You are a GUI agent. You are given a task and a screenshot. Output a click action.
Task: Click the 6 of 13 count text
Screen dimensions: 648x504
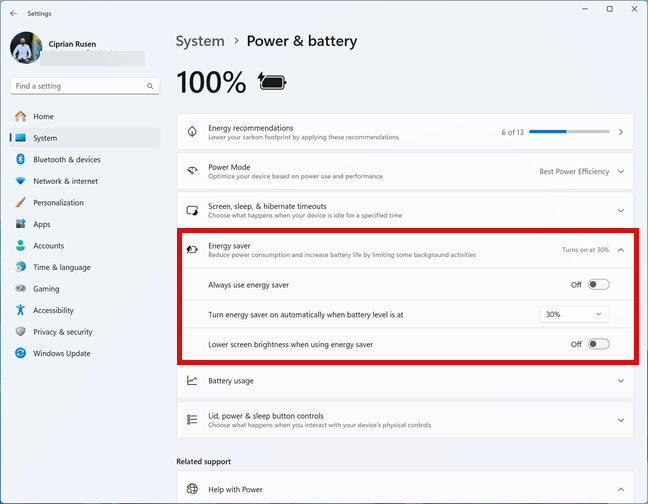tap(512, 132)
